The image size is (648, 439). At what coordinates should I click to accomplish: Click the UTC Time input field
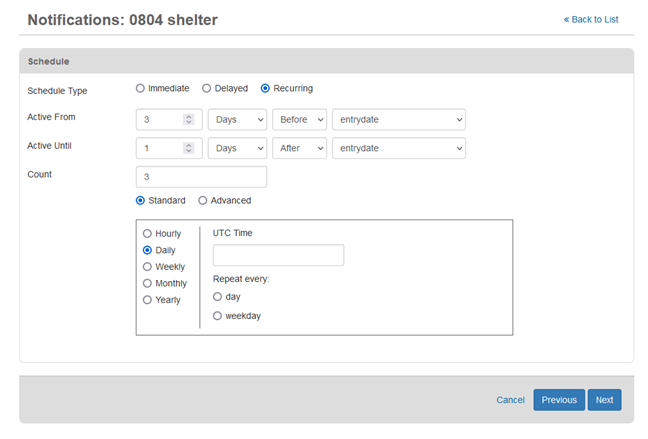[278, 255]
